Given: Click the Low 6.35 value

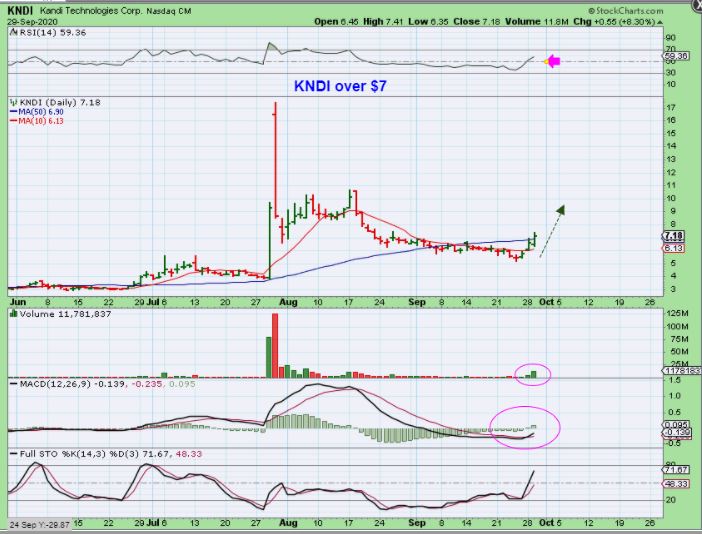Looking at the screenshot, I should (428, 21).
